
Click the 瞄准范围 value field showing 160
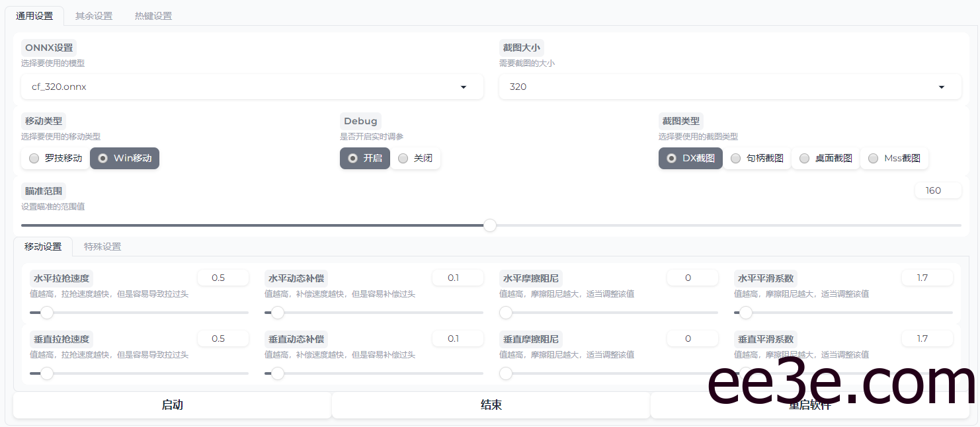pos(938,190)
